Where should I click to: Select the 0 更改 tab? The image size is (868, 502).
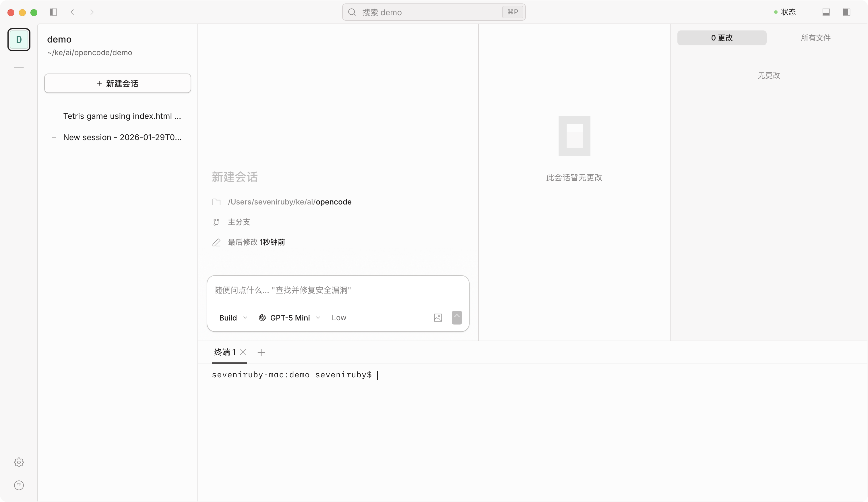pos(722,38)
